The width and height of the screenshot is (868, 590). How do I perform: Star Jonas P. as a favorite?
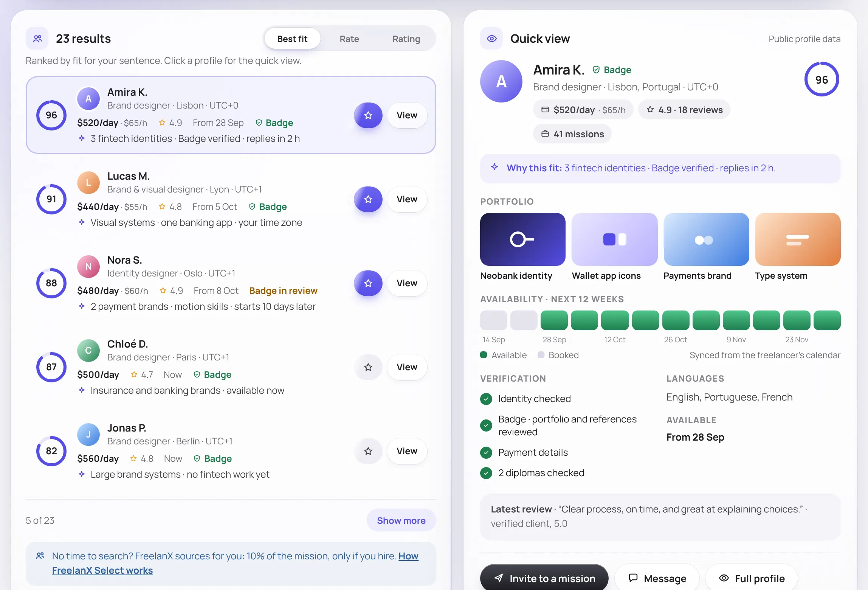pos(368,451)
